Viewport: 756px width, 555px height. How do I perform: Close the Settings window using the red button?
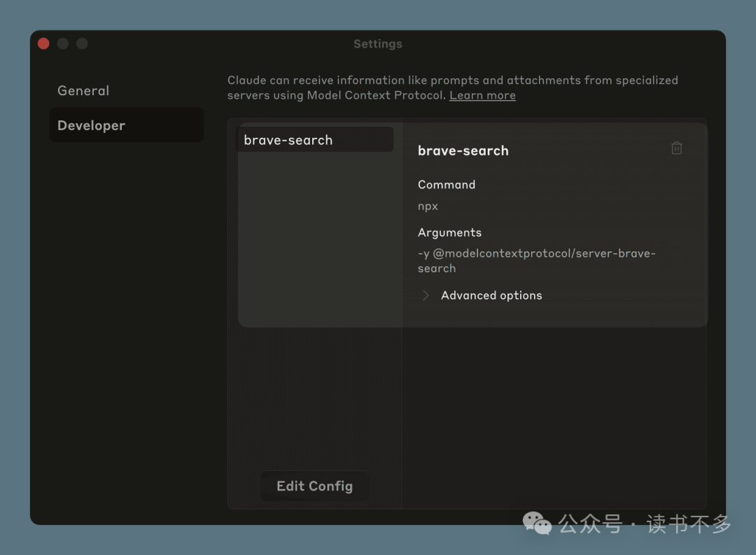pos(43,44)
